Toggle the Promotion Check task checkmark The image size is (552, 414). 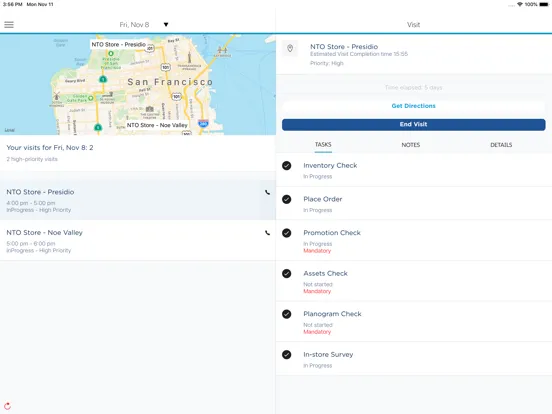coord(287,233)
